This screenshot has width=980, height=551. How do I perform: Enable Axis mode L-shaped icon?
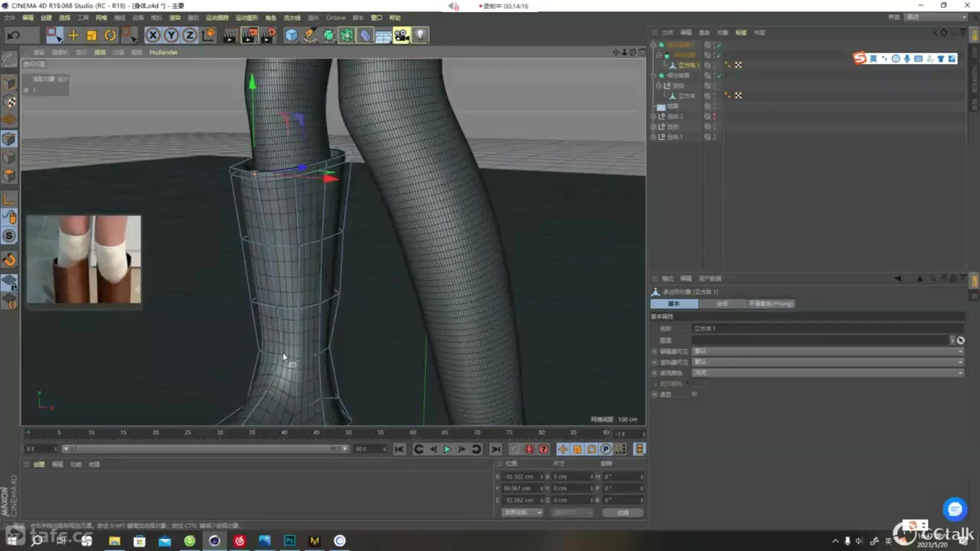click(x=9, y=198)
